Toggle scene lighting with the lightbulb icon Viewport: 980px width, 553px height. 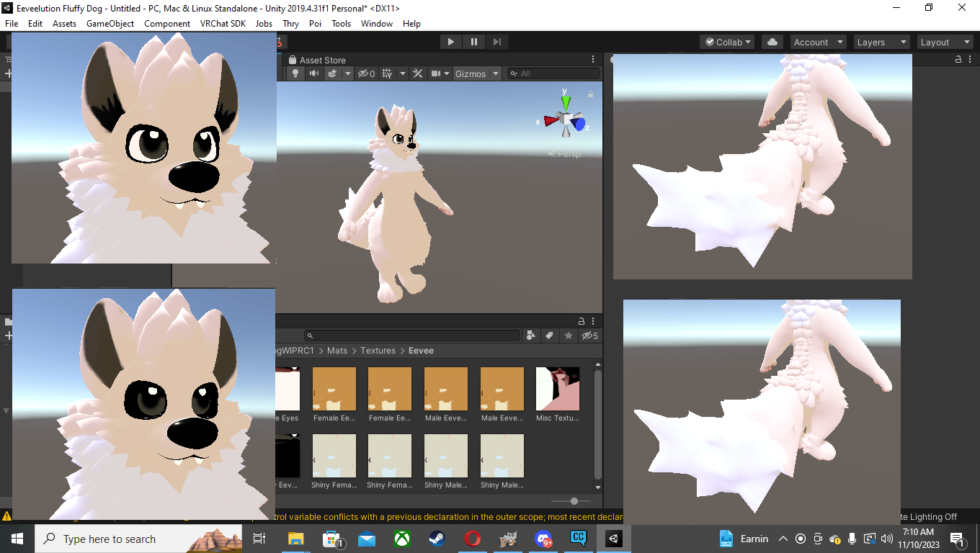(x=295, y=73)
